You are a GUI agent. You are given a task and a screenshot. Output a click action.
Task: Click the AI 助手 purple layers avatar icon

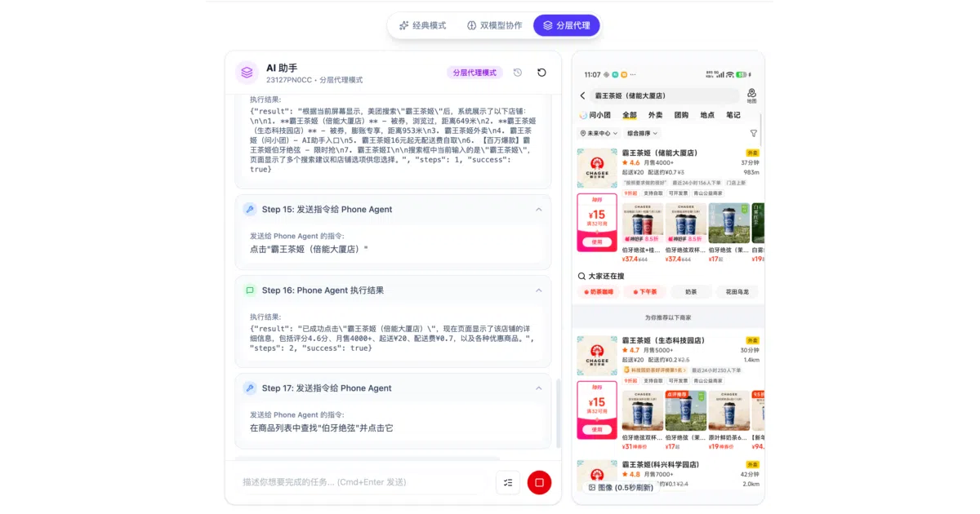tap(247, 73)
